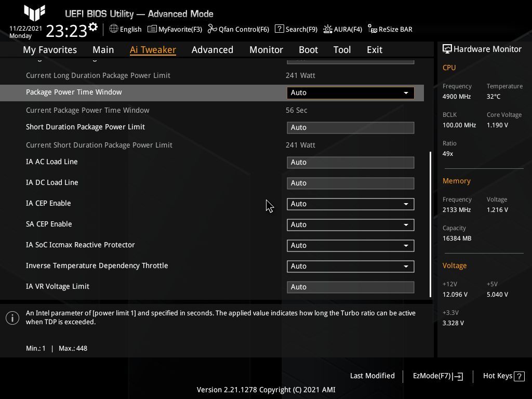
Task: Click the settings list vertical scrollbar
Action: 430,224
